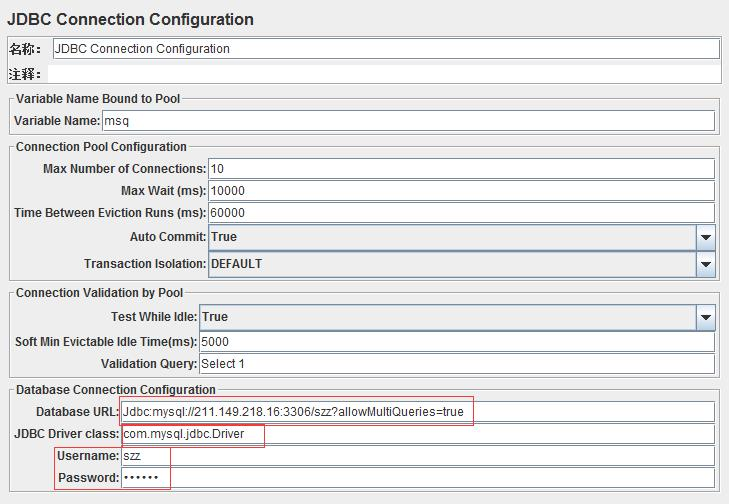This screenshot has width=729, height=504.
Task: Click the Password label
Action: pos(88,478)
